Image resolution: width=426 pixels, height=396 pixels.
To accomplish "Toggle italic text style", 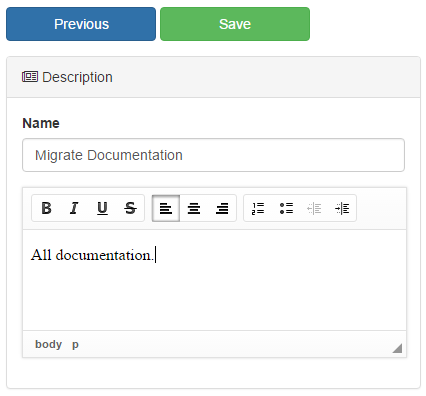I will pyautogui.click(x=74, y=208).
